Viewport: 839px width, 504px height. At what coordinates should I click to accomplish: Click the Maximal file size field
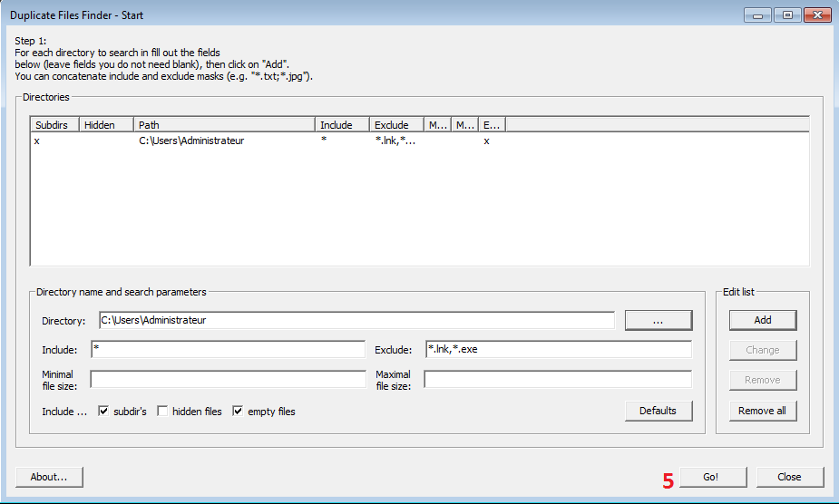[x=557, y=380]
